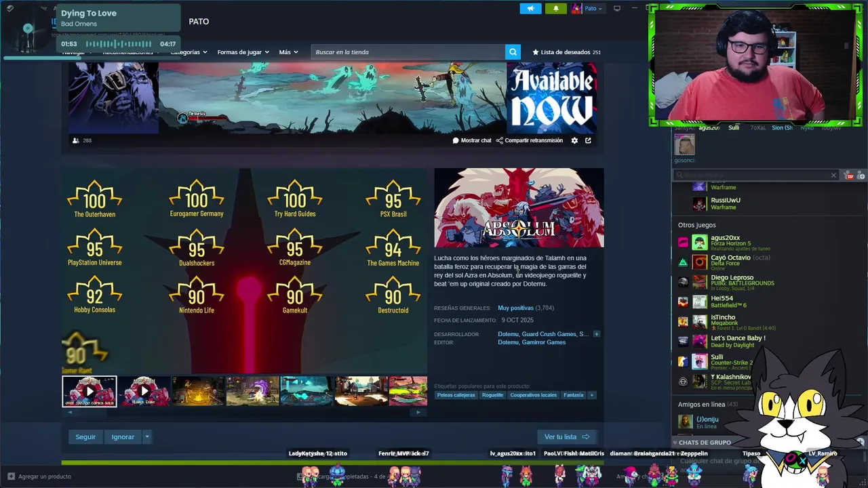The image size is (868, 488).
Task: Click the Ignorar button
Action: click(x=123, y=437)
